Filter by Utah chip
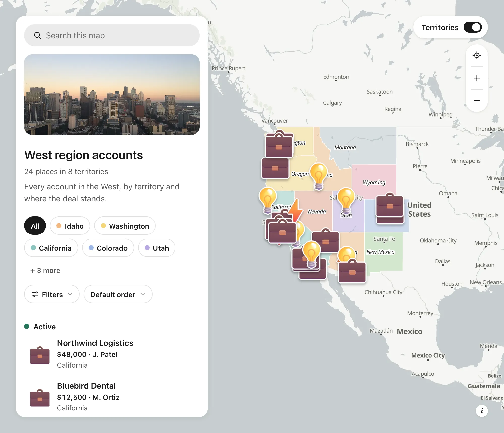The height and width of the screenshot is (433, 504). click(x=157, y=248)
